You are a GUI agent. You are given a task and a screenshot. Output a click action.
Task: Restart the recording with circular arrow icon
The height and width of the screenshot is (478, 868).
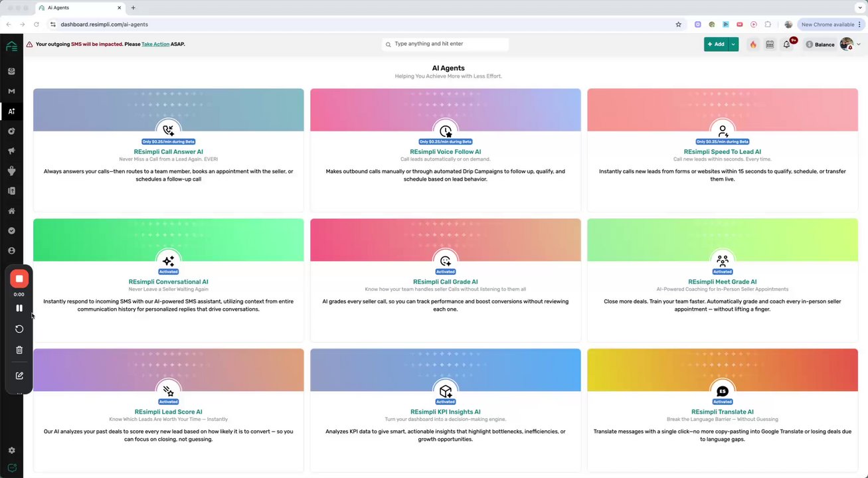[19, 329]
